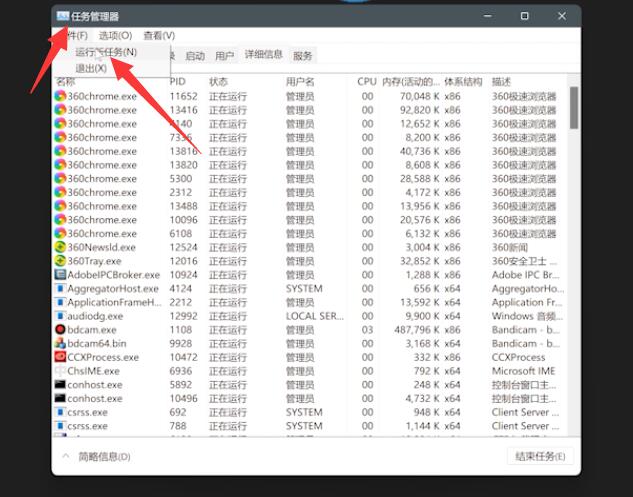Click SYSTEM user cell of AggregatorHost.exe row
The height and width of the screenshot is (497, 633).
click(x=304, y=289)
